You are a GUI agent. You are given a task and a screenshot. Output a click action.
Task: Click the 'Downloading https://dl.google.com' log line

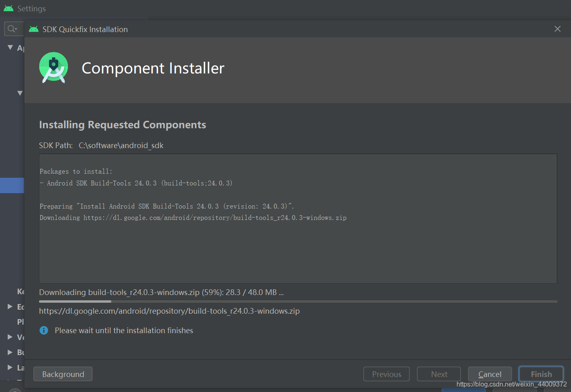click(193, 218)
